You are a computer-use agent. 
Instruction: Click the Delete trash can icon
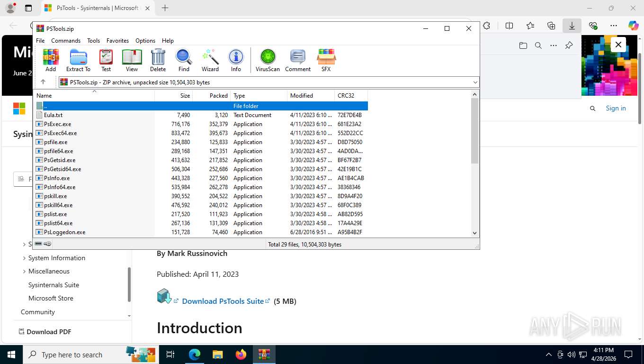click(x=158, y=60)
